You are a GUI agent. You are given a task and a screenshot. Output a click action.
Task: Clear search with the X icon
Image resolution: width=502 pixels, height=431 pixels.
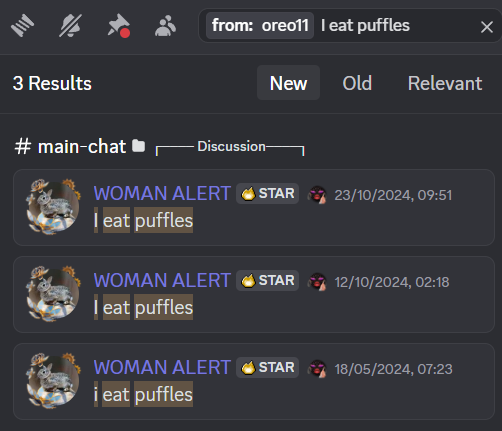487,27
